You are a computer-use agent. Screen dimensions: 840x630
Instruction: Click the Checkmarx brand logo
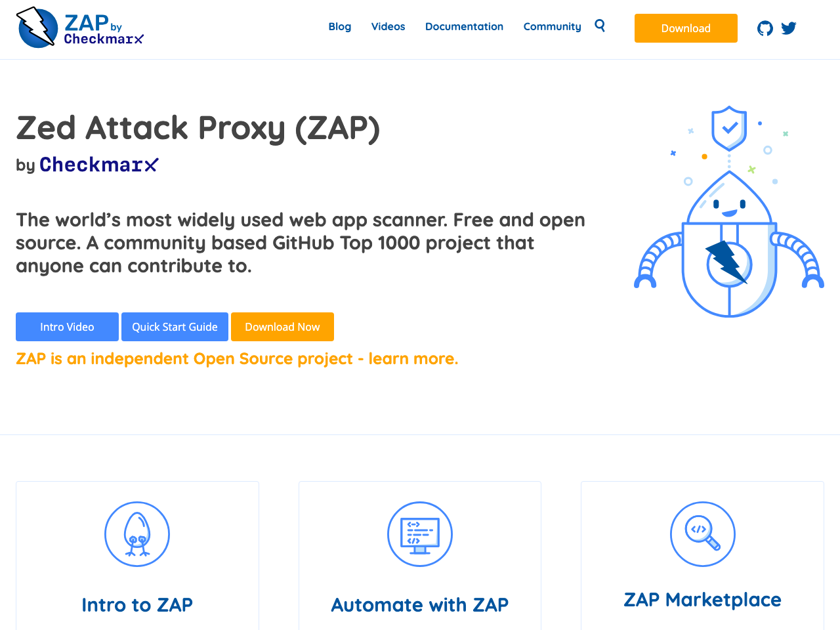(x=98, y=164)
